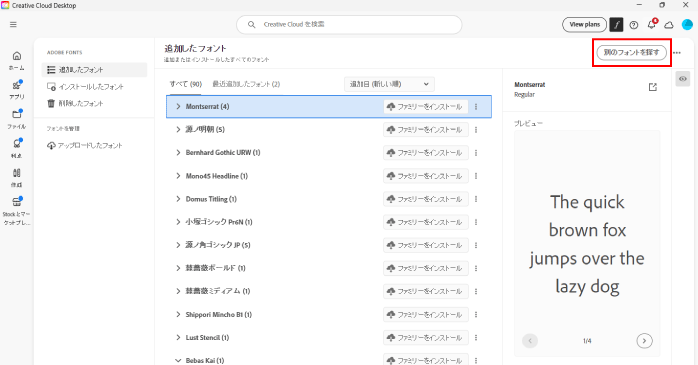
Task: Install the Domus Titling family
Action: pyautogui.click(x=426, y=199)
